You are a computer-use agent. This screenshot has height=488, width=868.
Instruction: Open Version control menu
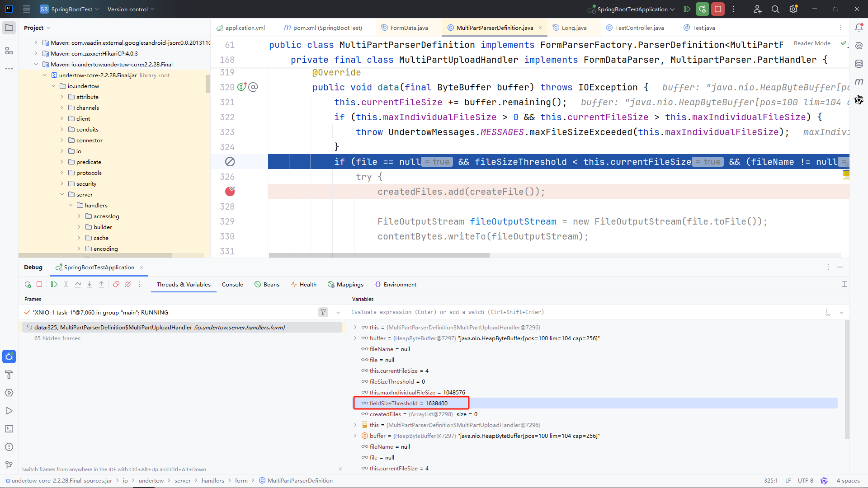pyautogui.click(x=131, y=9)
